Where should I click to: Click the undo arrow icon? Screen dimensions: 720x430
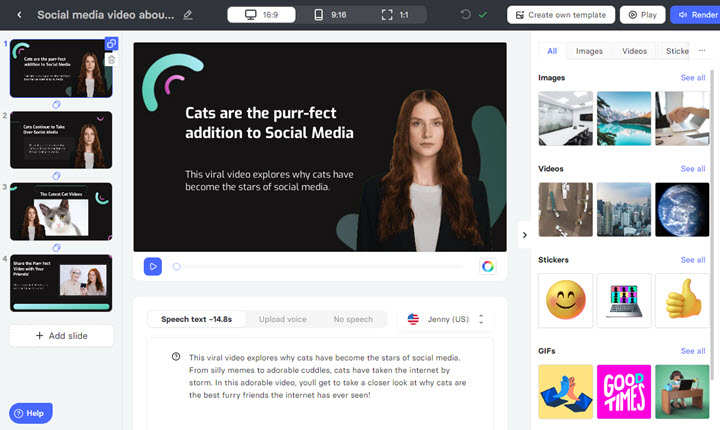click(466, 15)
